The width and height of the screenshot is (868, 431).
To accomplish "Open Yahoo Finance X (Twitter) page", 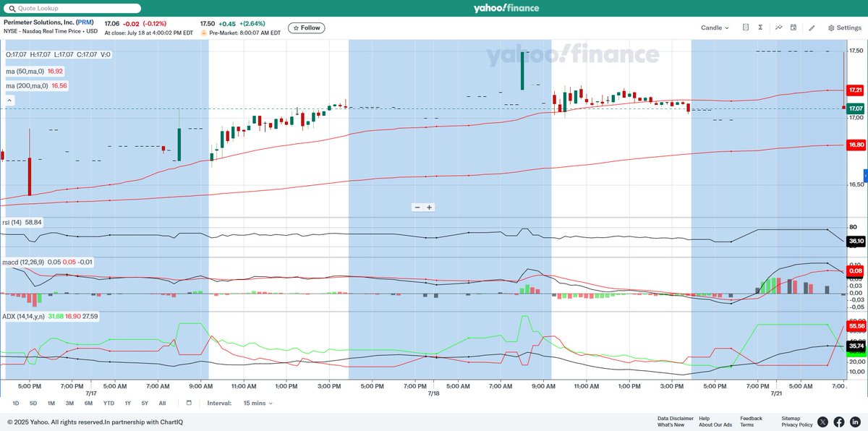I will 823,422.
